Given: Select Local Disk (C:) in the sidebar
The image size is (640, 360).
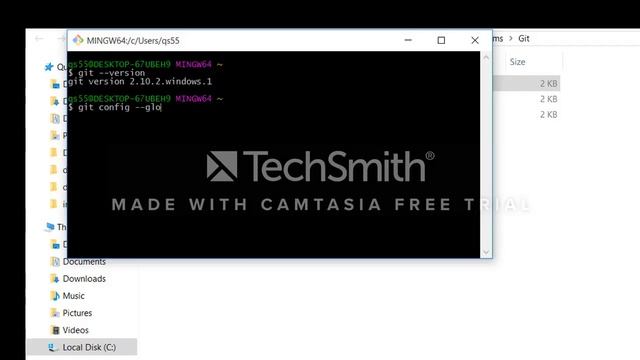Looking at the screenshot, I should point(82,347).
